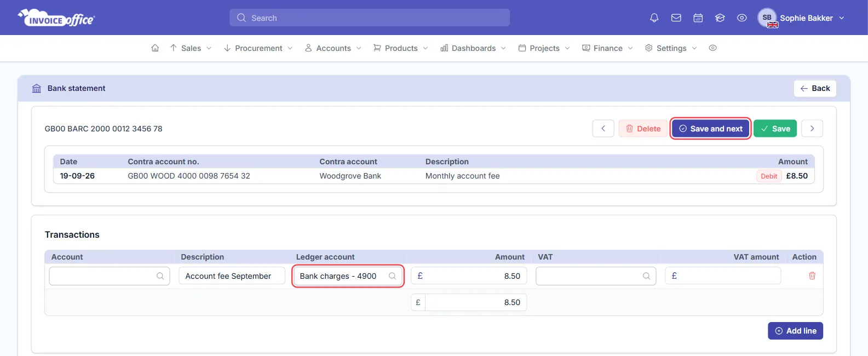
Task: Click the Ledger account column header
Action: [x=325, y=257]
